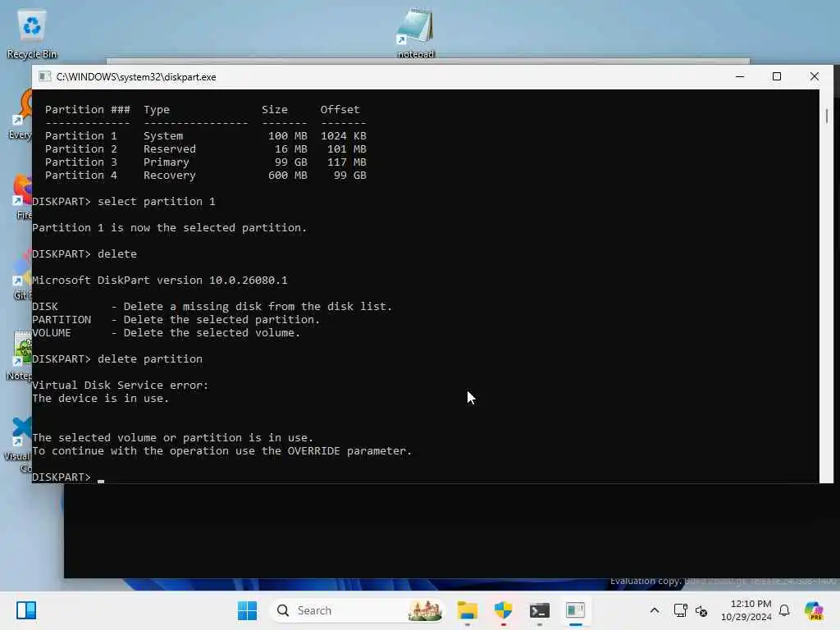Click the 'Offset' column header text

click(340, 109)
